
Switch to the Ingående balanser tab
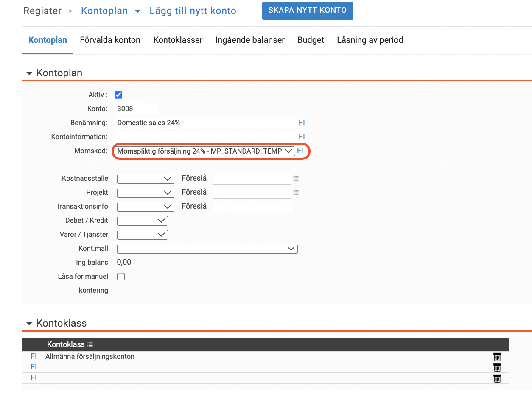[250, 40]
